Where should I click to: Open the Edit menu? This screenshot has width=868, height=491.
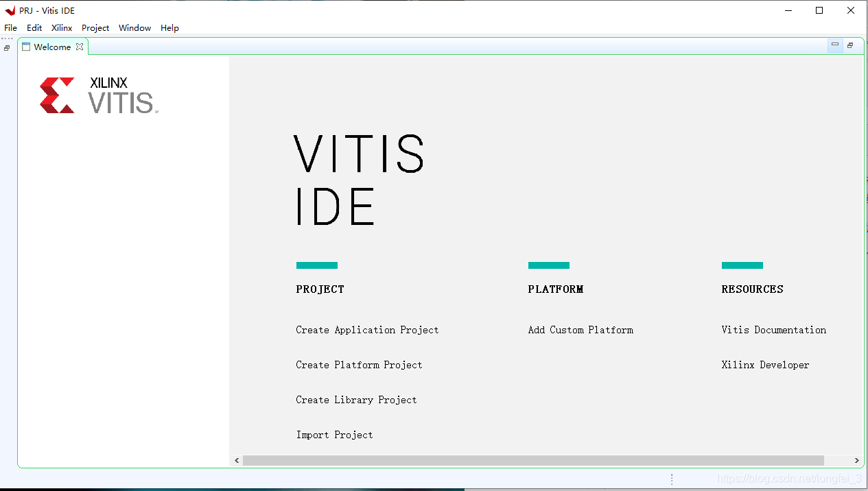[34, 28]
